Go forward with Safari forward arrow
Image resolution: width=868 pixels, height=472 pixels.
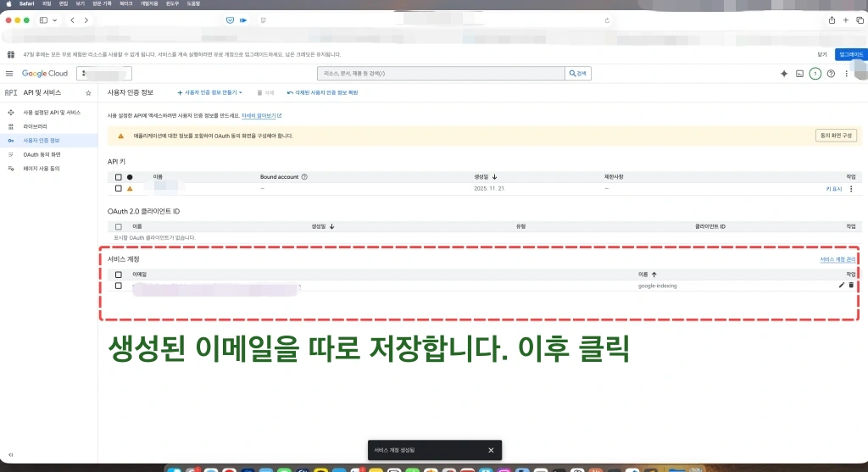(x=86, y=20)
